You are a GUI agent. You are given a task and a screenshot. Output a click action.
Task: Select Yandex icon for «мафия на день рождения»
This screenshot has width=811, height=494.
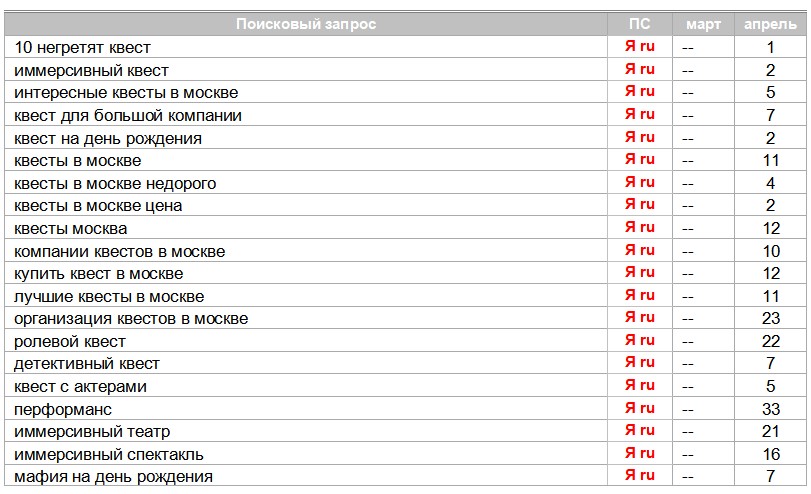(640, 476)
